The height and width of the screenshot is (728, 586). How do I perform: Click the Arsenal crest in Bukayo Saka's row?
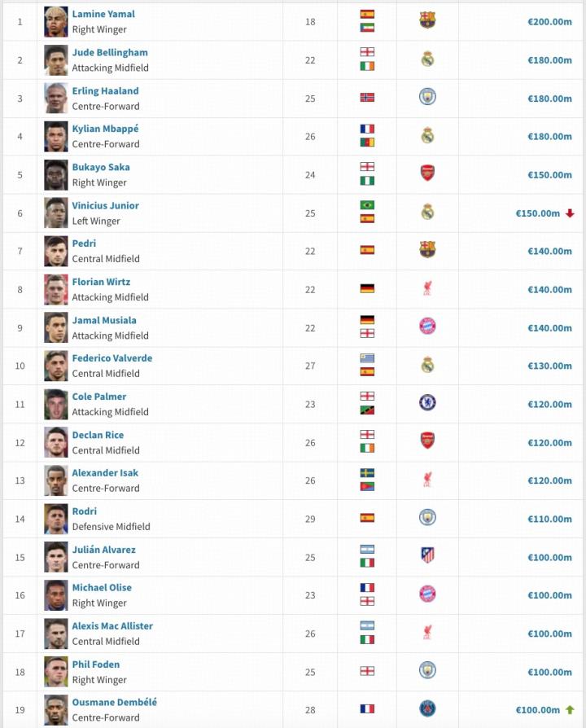(427, 174)
